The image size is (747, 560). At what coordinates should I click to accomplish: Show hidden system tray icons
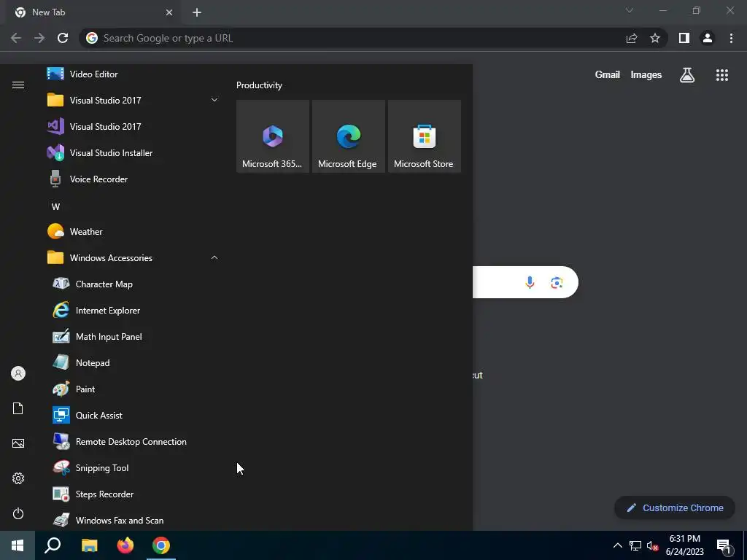coord(617,545)
